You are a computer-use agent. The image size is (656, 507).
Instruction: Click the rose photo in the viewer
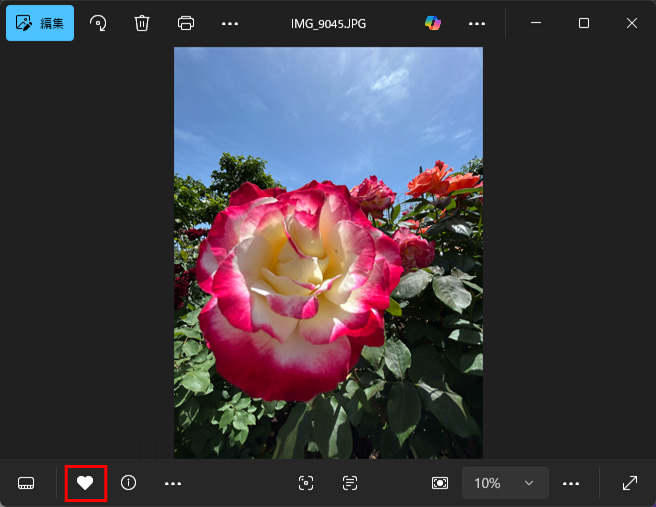328,253
